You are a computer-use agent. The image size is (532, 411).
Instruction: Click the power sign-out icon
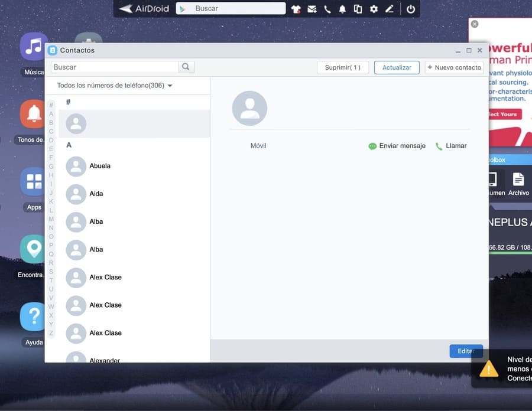[x=411, y=9]
